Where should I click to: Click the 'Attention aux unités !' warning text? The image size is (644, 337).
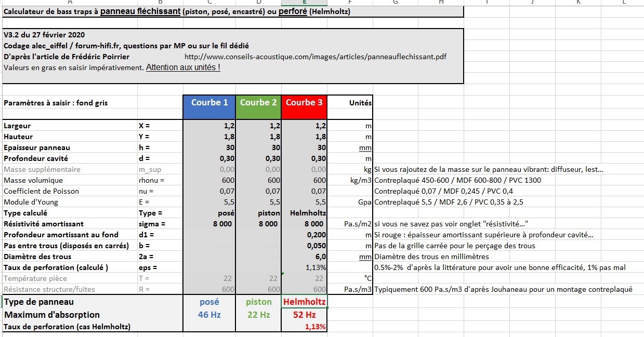pyautogui.click(x=183, y=68)
